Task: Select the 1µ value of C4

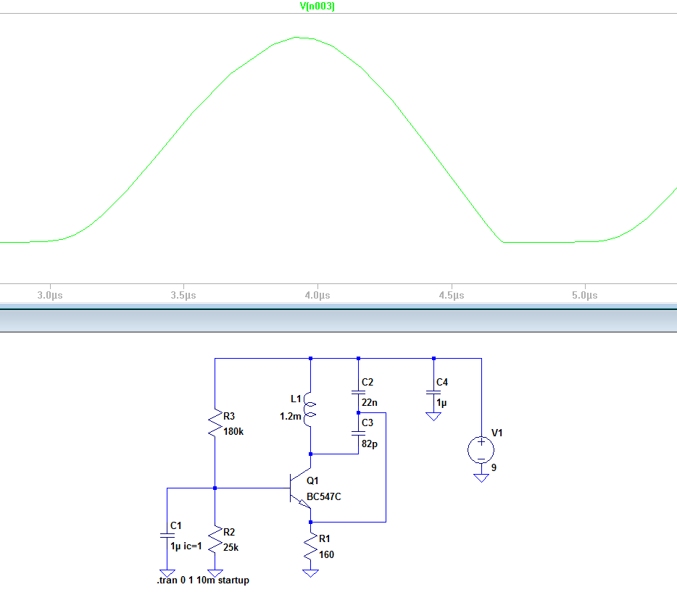Action: 441,403
